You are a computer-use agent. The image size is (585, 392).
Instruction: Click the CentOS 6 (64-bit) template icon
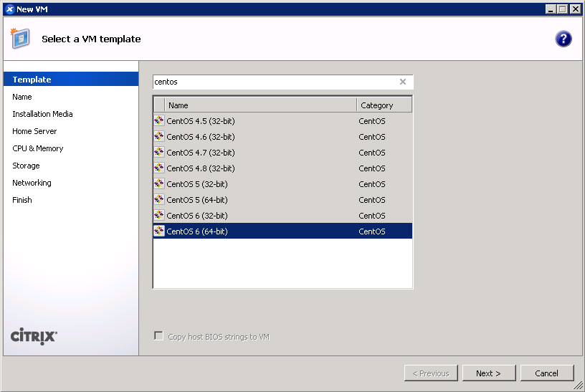pyautogui.click(x=159, y=231)
